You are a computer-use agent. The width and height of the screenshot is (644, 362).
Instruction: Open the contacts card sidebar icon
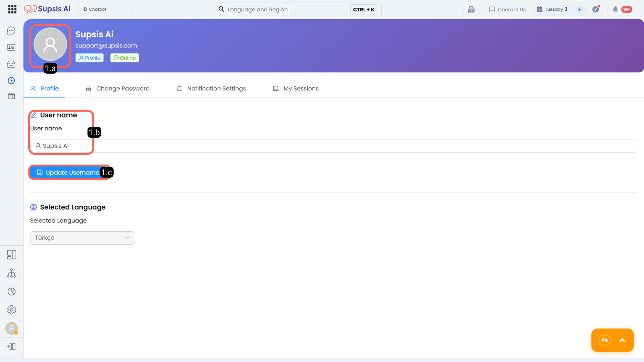tap(11, 48)
